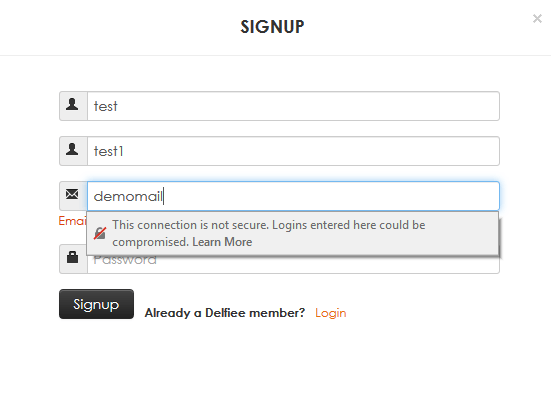Image resolution: width=551 pixels, height=411 pixels.
Task: Focus the name field containing 'test1'
Action: click(293, 151)
